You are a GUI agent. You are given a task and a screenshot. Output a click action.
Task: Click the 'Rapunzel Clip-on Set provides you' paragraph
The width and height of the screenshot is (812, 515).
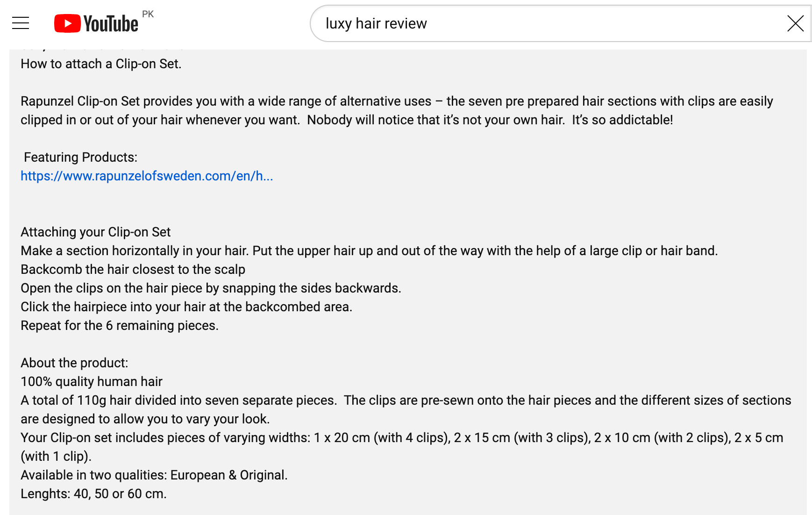pyautogui.click(x=397, y=111)
